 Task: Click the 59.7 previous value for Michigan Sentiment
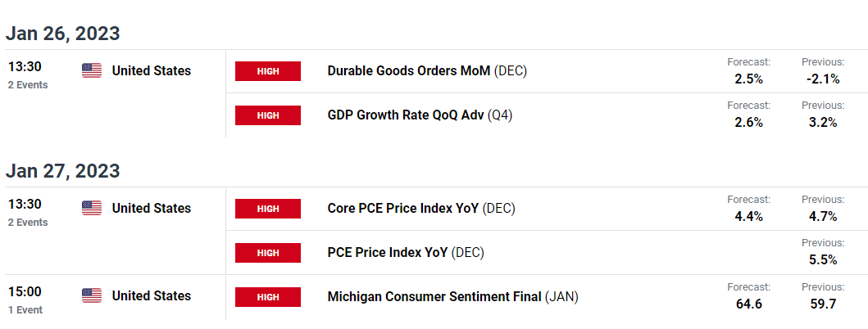[x=823, y=304]
